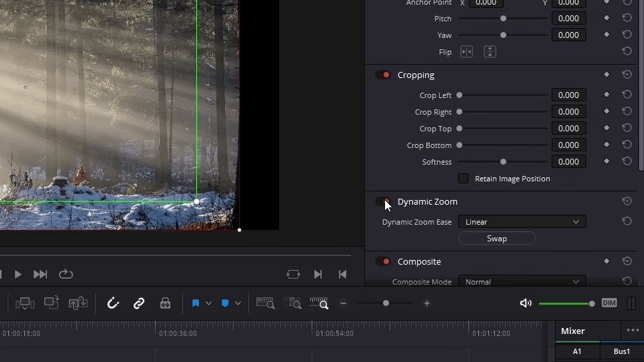Reset Dynamic Zoom Ease setting
Screen dimensions: 644x362
point(627,221)
